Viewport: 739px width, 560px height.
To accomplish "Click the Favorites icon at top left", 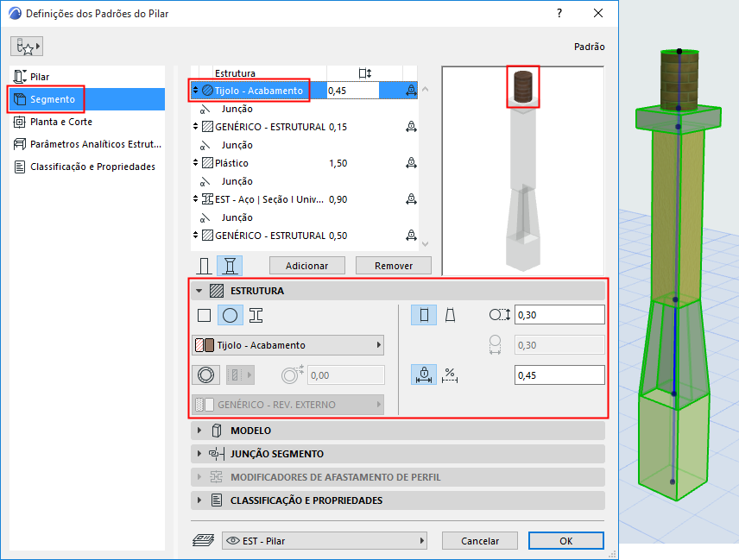I will [x=26, y=44].
